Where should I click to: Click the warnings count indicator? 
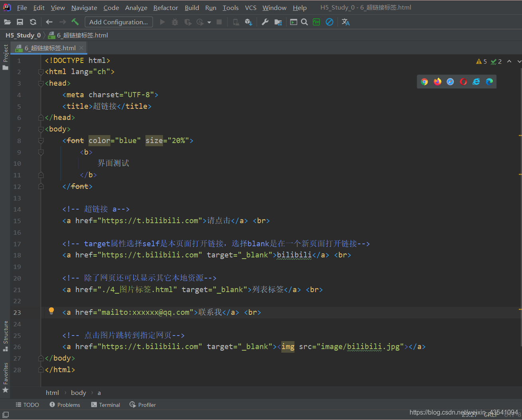click(x=481, y=61)
